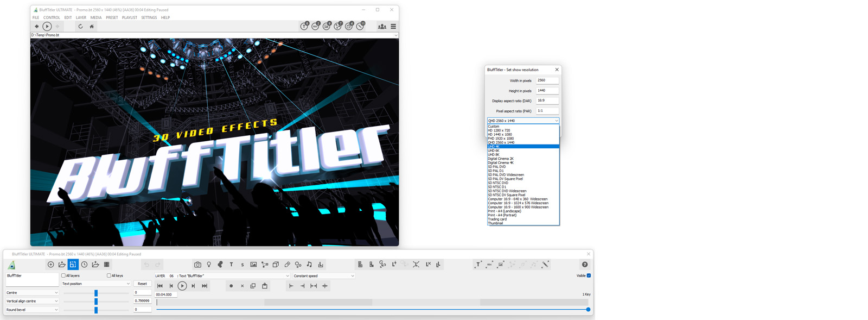This screenshot has height=320, width=868.
Task: Select FHD 1920 x 1080 from list
Action: click(523, 139)
